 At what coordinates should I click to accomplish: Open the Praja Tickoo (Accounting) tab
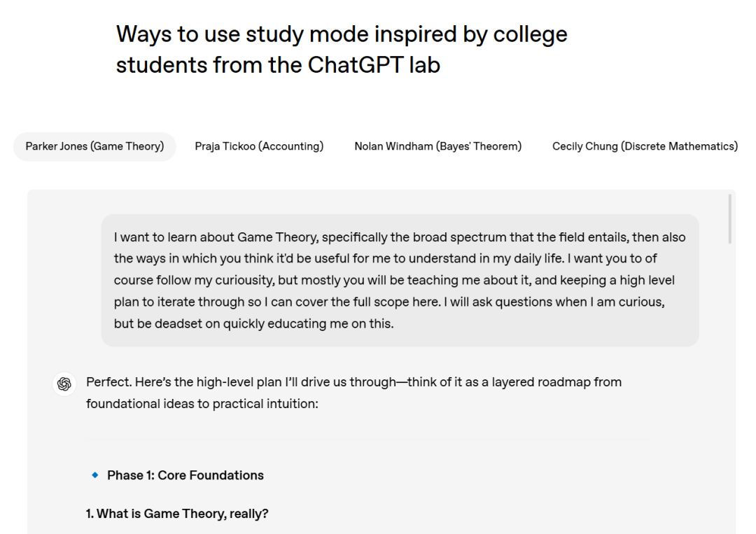point(259,146)
